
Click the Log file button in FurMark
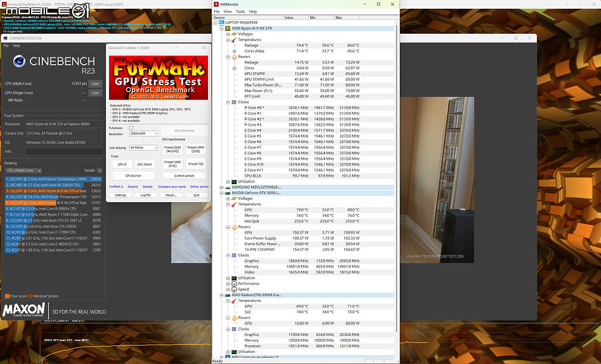tap(145, 195)
